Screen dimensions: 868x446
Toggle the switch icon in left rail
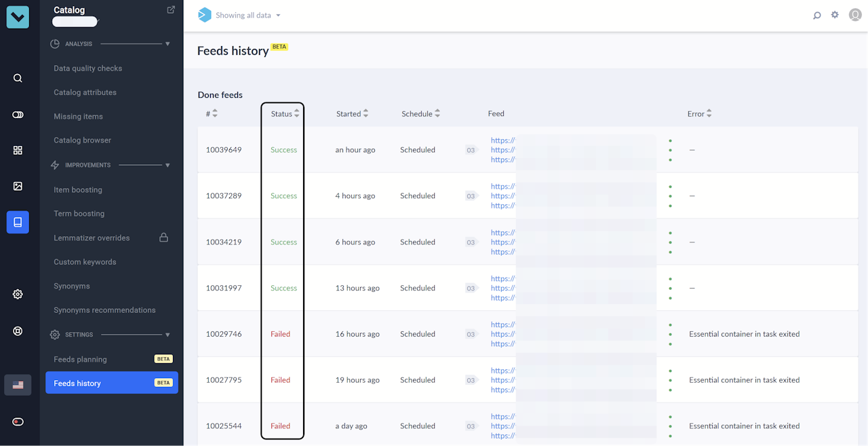pyautogui.click(x=18, y=115)
